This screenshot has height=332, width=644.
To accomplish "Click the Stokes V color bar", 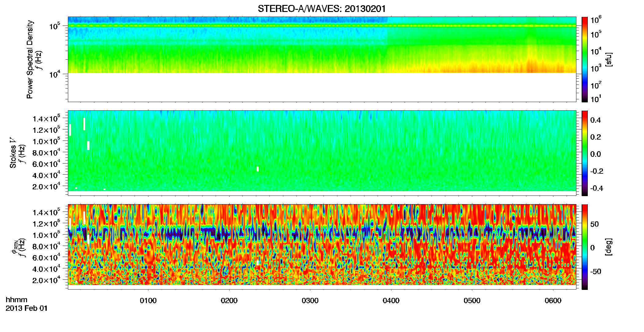I will coord(585,153).
